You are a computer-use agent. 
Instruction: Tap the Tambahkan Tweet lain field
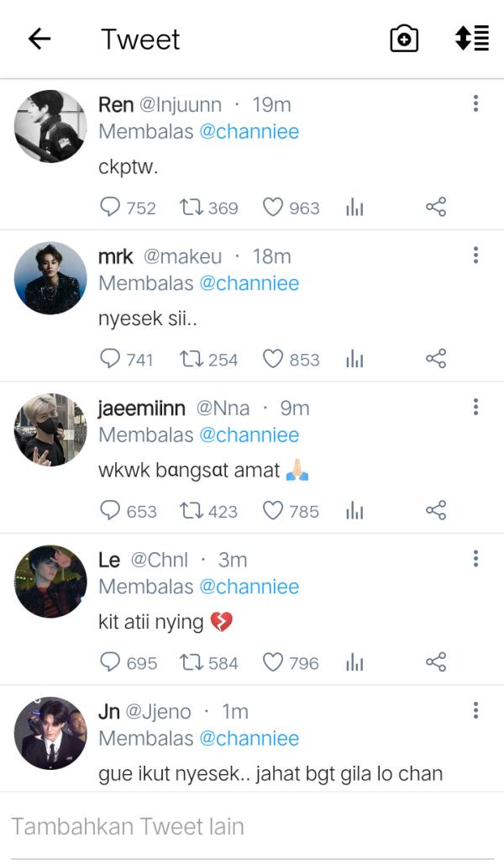coord(252,826)
